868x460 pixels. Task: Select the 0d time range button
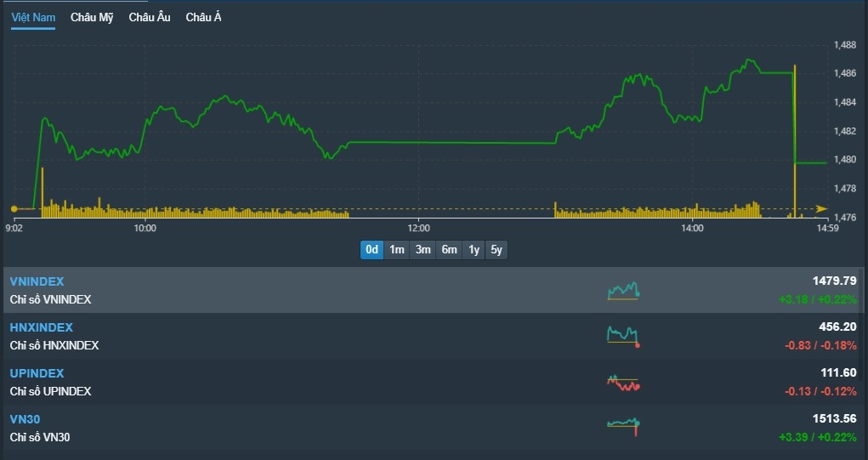pos(372,250)
